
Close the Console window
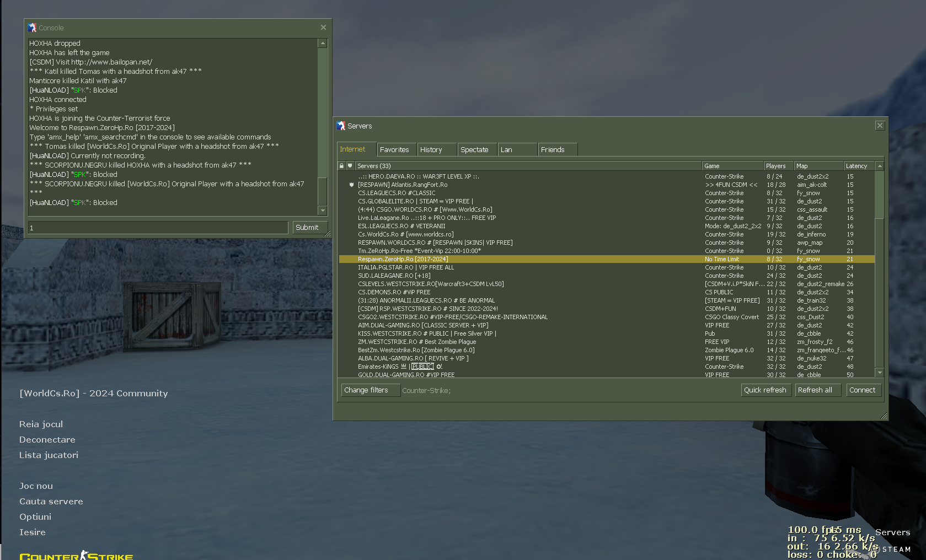(x=323, y=27)
